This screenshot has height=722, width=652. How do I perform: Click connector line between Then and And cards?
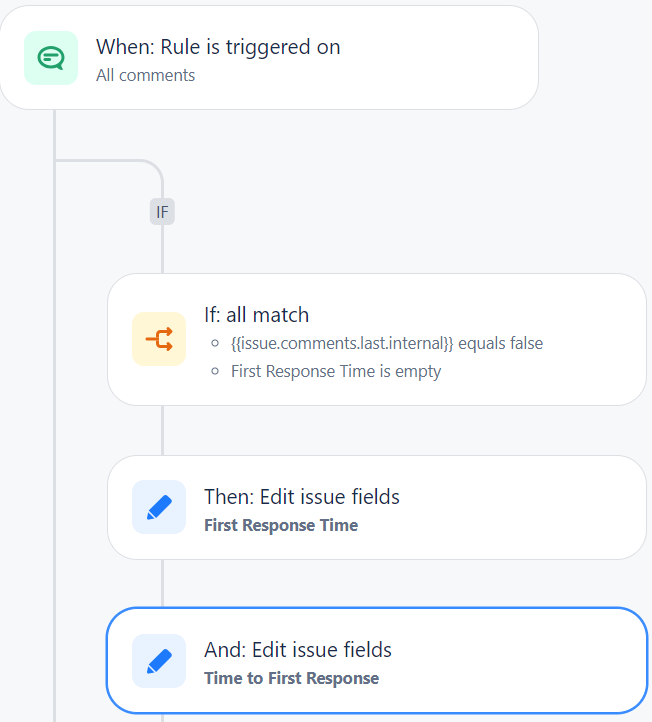(x=162, y=584)
